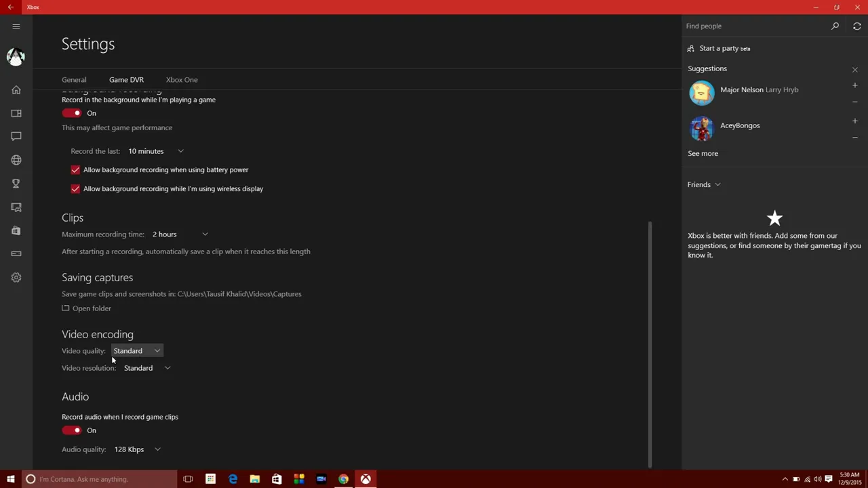Click the search magnifier for Find people
Image resolution: width=868 pixels, height=488 pixels.
point(835,26)
